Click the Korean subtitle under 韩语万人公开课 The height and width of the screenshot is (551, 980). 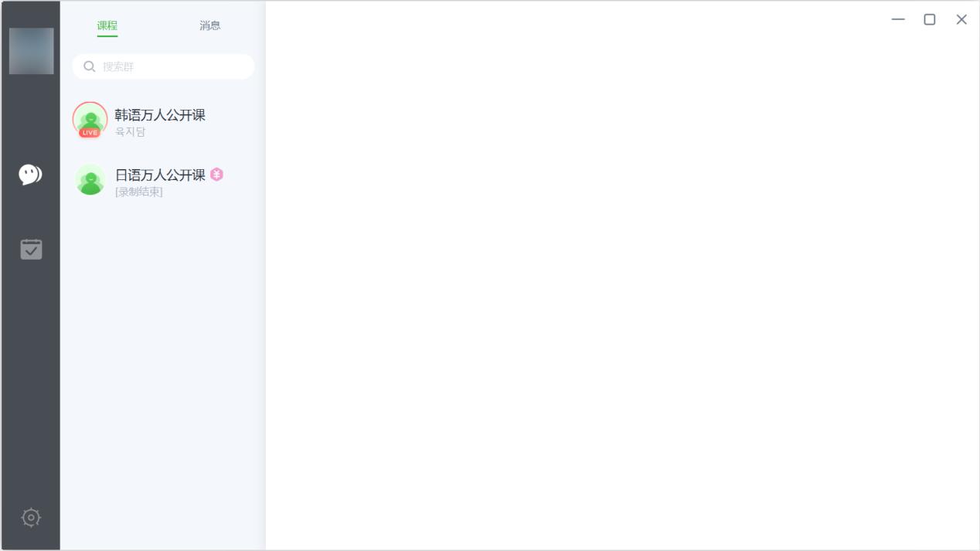pyautogui.click(x=130, y=132)
